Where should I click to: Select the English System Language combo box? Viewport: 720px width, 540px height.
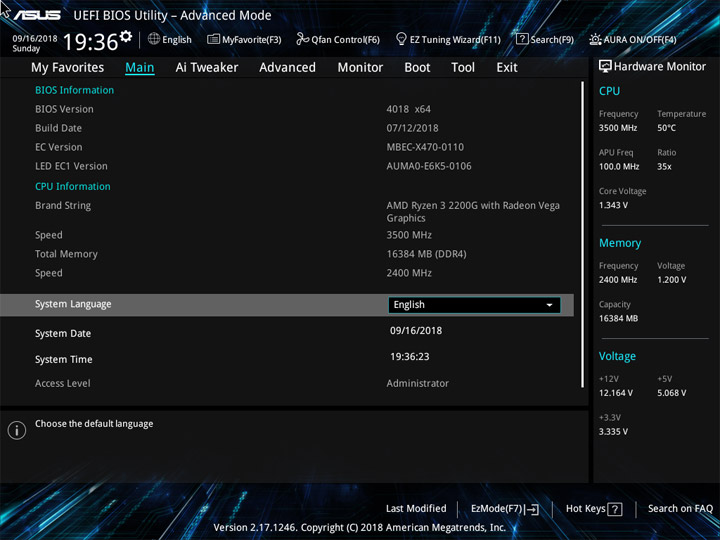point(474,305)
